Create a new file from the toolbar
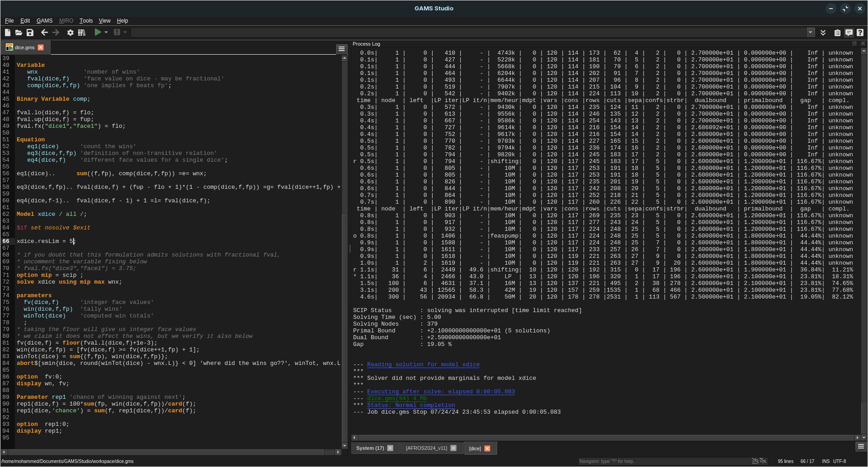 8,33
